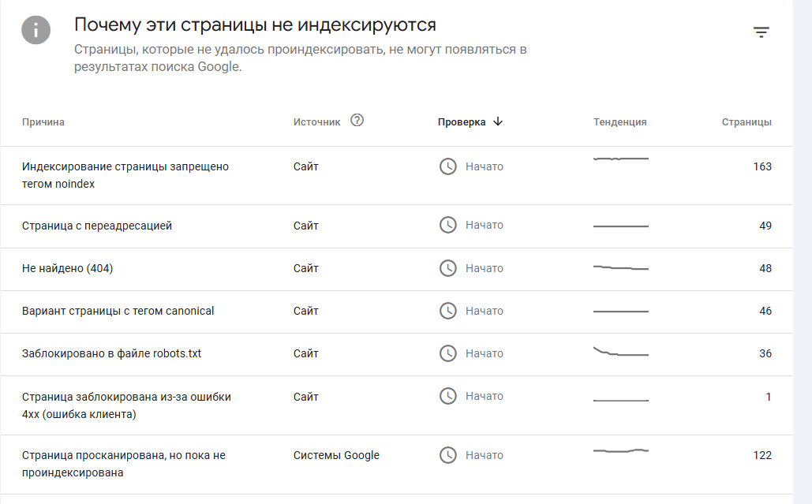Click the trend sparkline in the просканирована row
Screen dimensions: 812x504
pyautogui.click(x=621, y=450)
